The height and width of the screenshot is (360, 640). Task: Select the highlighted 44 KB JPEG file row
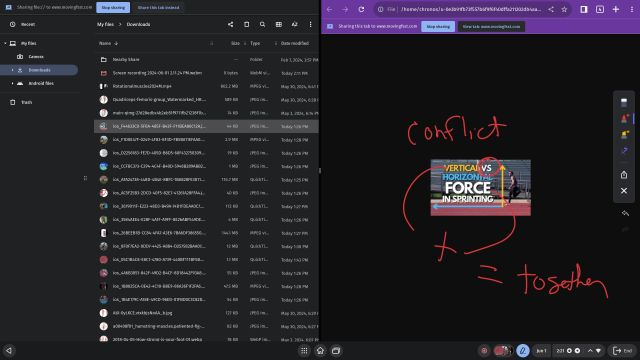206,126
